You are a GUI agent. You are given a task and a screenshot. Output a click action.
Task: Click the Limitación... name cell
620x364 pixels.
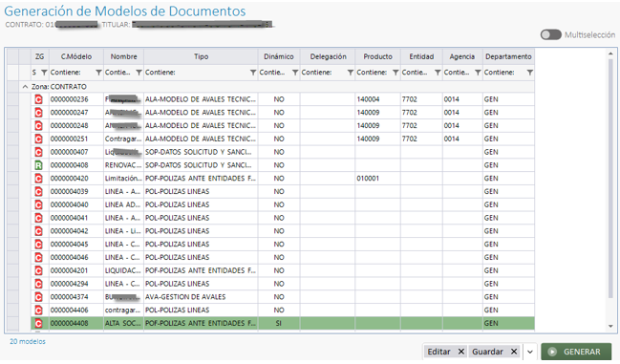click(123, 179)
